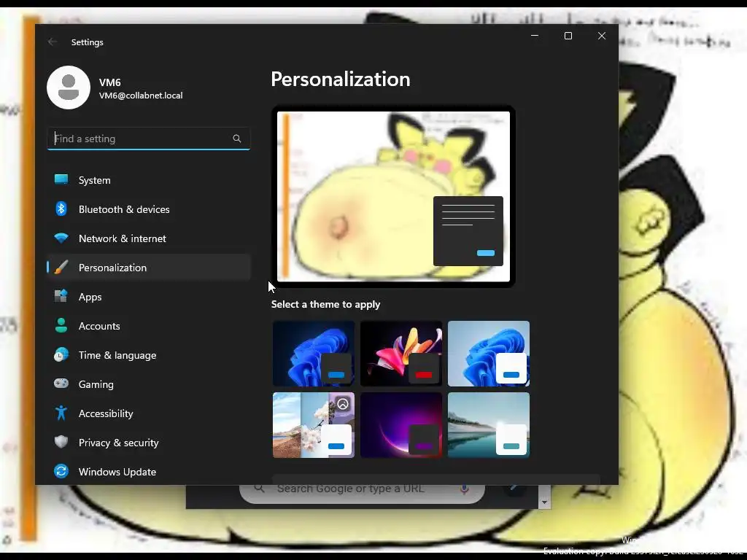Go to Windows Update label
747x560 pixels.
[x=117, y=472]
